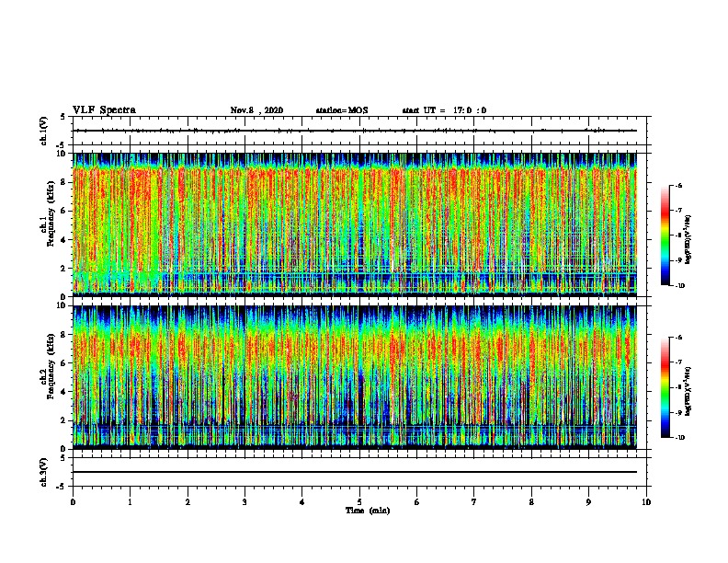Click the "-8" label on ch.2 colorbar
The width and height of the screenshot is (728, 563).
pyautogui.click(x=677, y=387)
